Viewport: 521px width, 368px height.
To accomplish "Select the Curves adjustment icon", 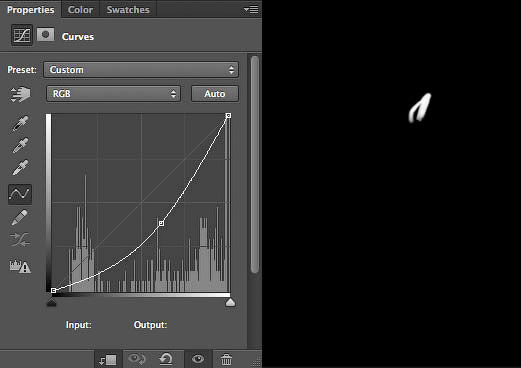I will (x=22, y=35).
